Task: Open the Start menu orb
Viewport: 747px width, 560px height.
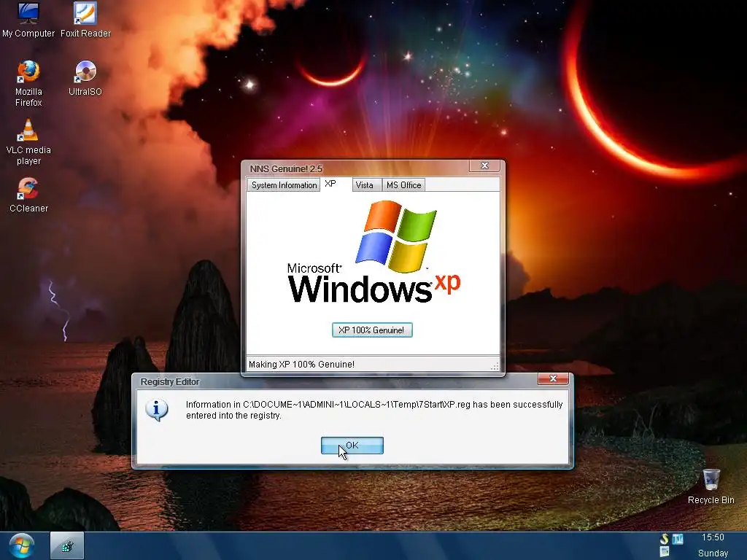Action: (21, 545)
